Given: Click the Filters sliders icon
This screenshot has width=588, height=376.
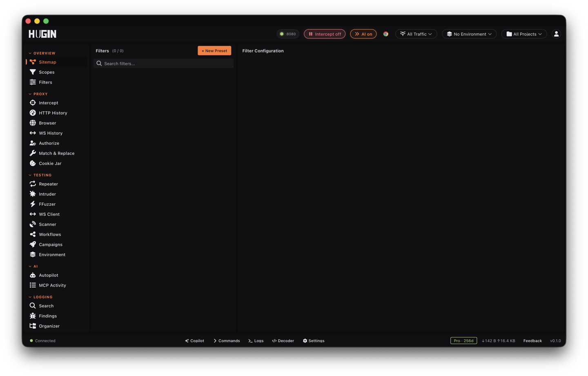Looking at the screenshot, I should coord(33,82).
